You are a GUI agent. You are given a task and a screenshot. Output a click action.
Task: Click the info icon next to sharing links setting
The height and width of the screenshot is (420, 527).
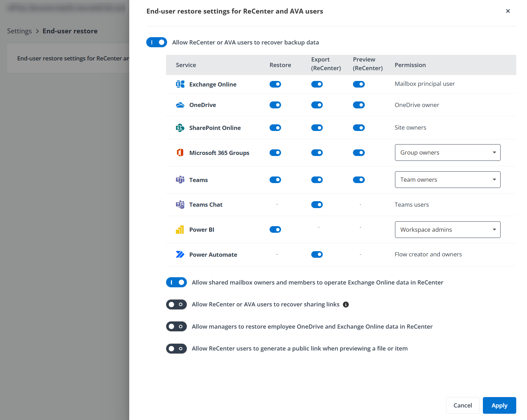click(346, 304)
